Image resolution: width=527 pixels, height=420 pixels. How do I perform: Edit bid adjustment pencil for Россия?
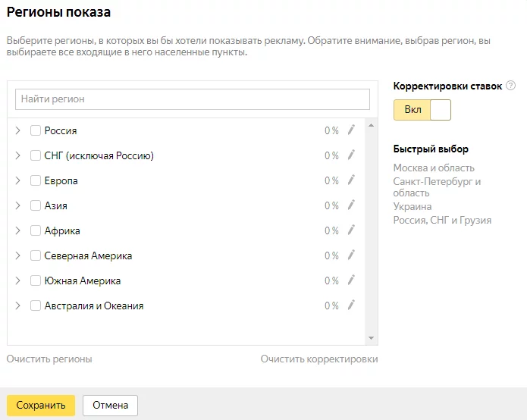point(351,130)
